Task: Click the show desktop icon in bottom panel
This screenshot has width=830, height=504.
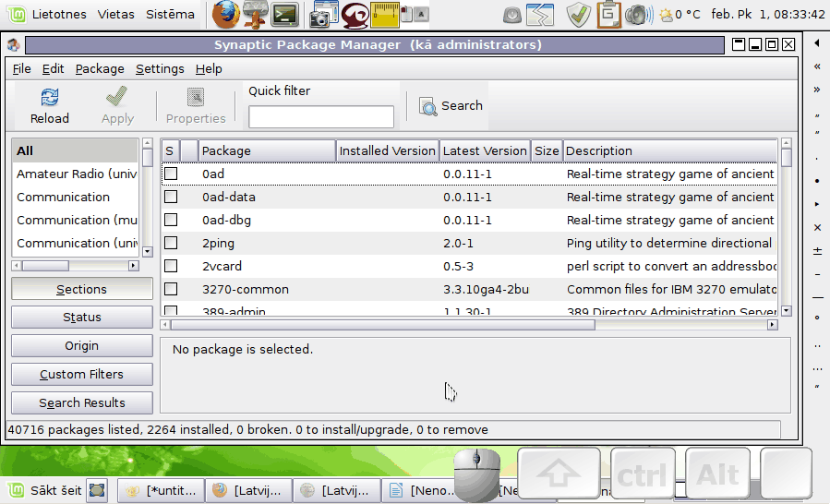Action: click(x=97, y=490)
